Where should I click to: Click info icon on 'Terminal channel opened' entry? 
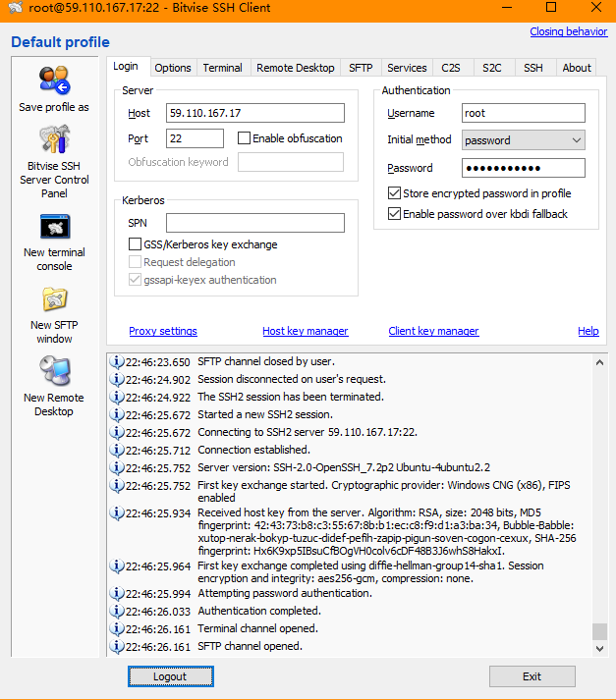(x=117, y=628)
